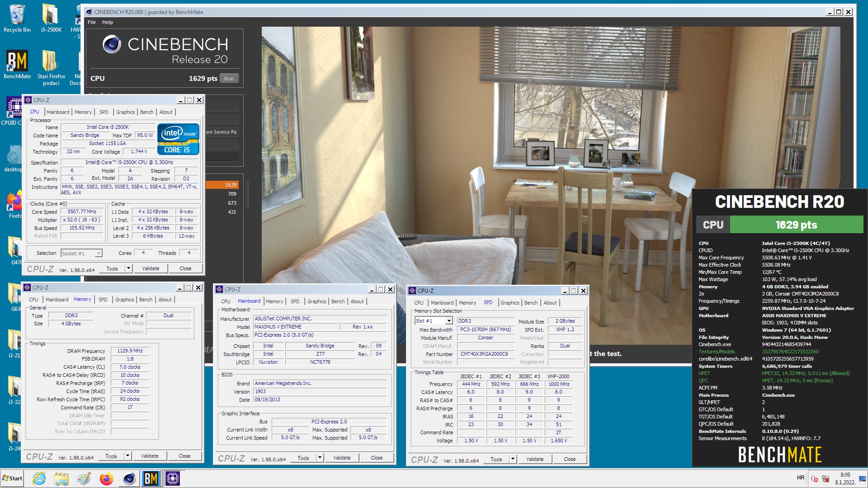Launch Internet Explorer from taskbar

[x=39, y=478]
